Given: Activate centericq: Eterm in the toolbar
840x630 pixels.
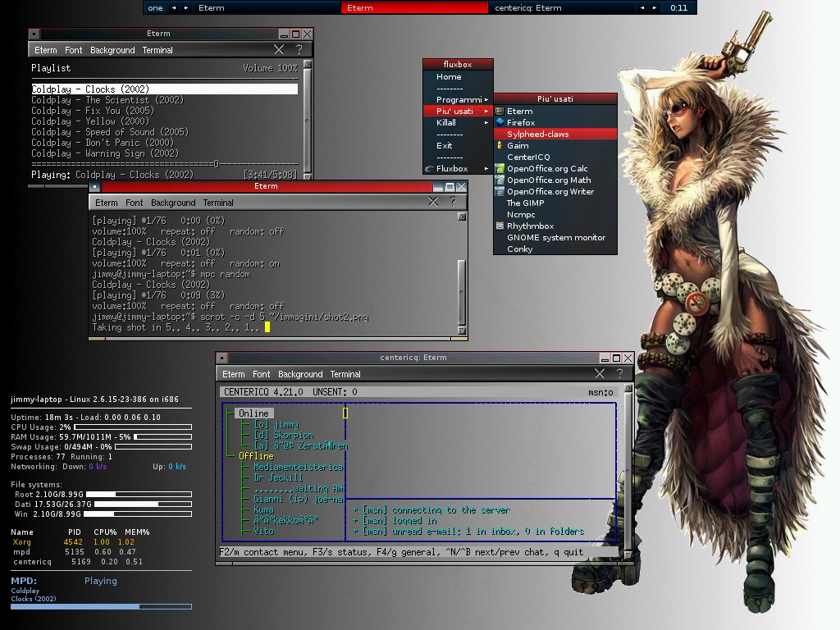Looking at the screenshot, I should click(x=561, y=7).
